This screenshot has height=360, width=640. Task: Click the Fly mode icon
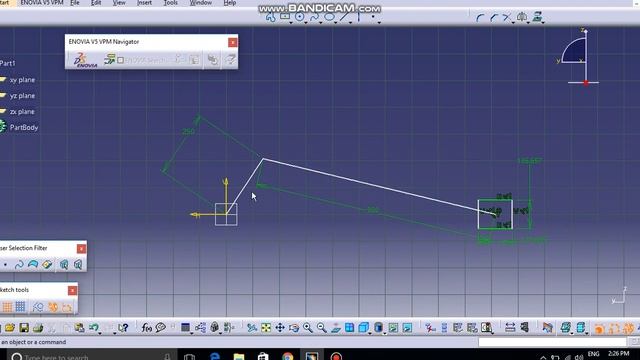(x=252, y=328)
